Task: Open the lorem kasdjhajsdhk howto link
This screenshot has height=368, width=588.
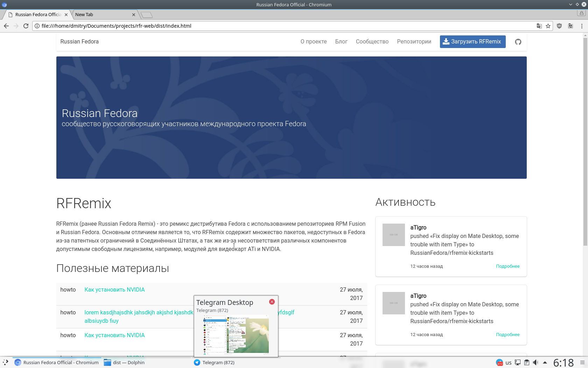Action: (x=139, y=313)
